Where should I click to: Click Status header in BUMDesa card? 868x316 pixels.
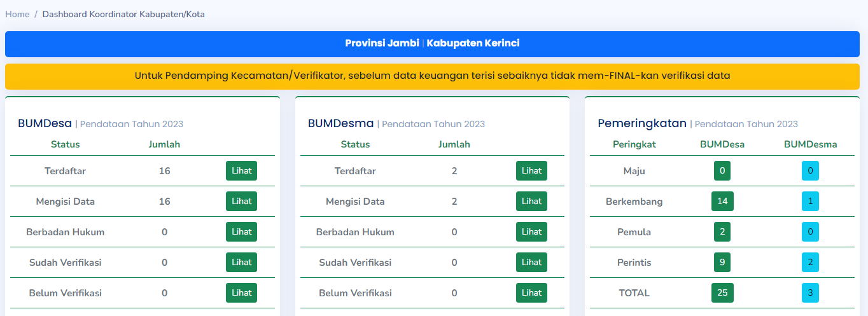66,144
